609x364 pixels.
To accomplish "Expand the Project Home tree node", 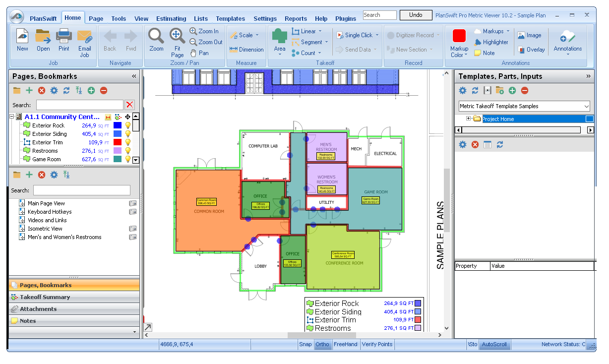I will (468, 119).
